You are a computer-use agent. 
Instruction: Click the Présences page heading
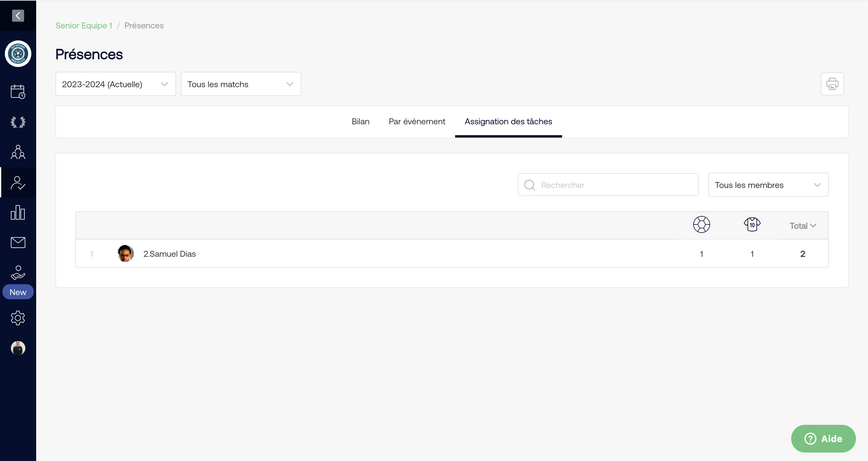pyautogui.click(x=89, y=54)
